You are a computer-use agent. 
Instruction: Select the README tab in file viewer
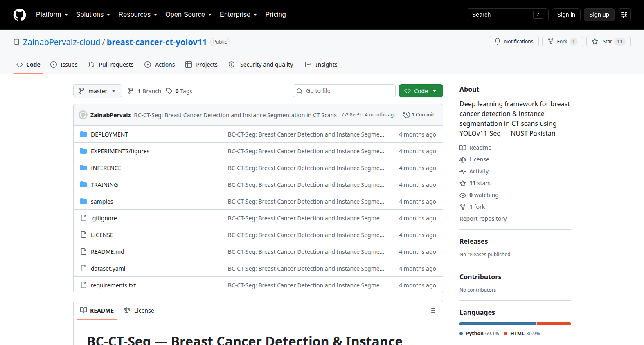[97, 311]
